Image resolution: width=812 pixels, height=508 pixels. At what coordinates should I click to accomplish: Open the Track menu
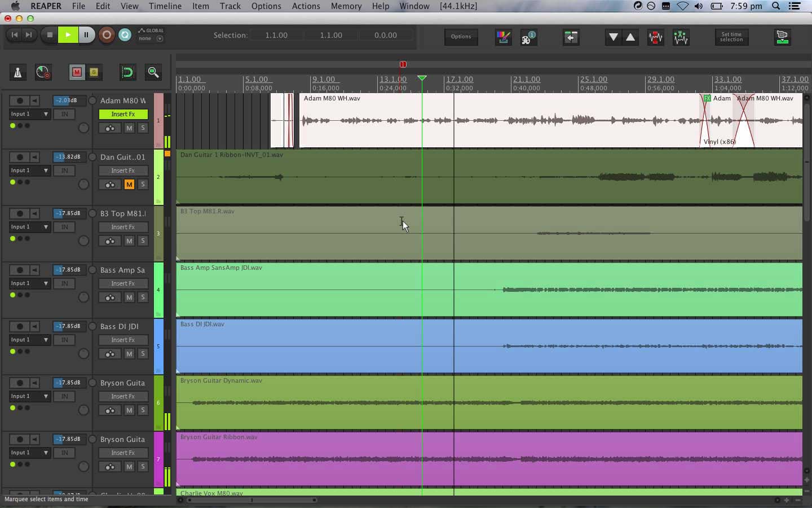(x=230, y=6)
